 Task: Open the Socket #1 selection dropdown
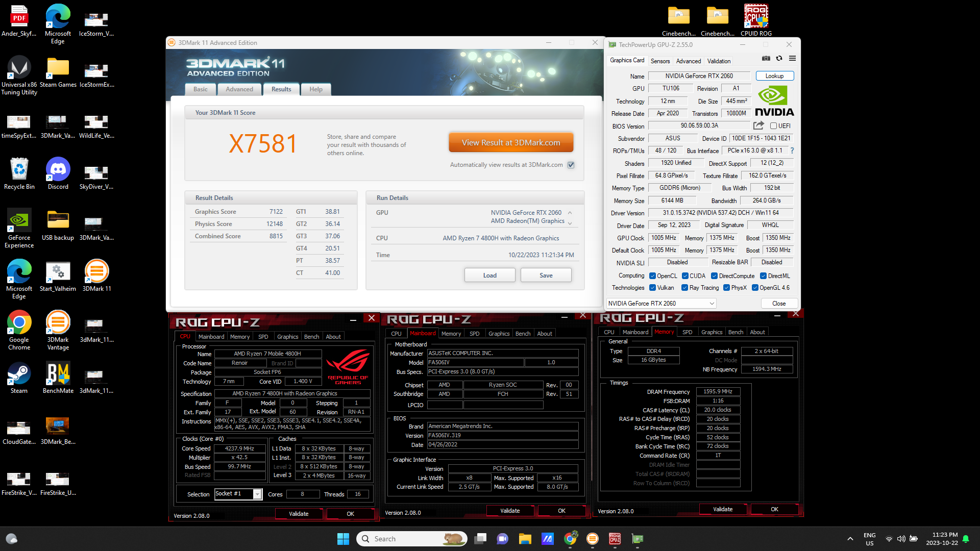[238, 494]
